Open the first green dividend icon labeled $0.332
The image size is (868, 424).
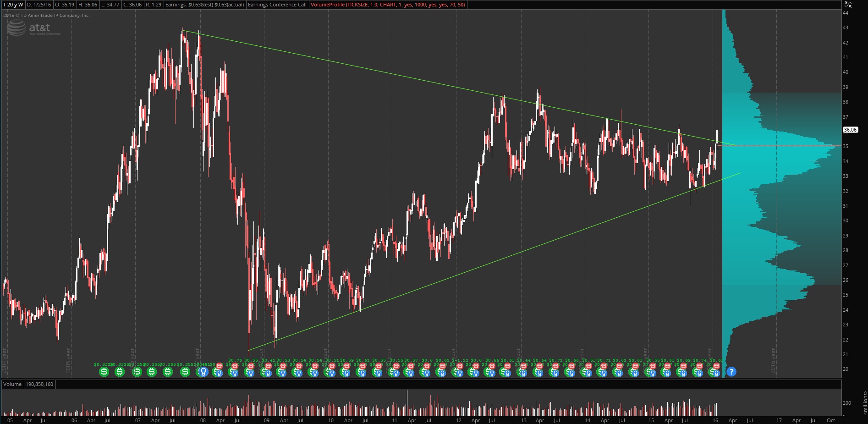104,371
